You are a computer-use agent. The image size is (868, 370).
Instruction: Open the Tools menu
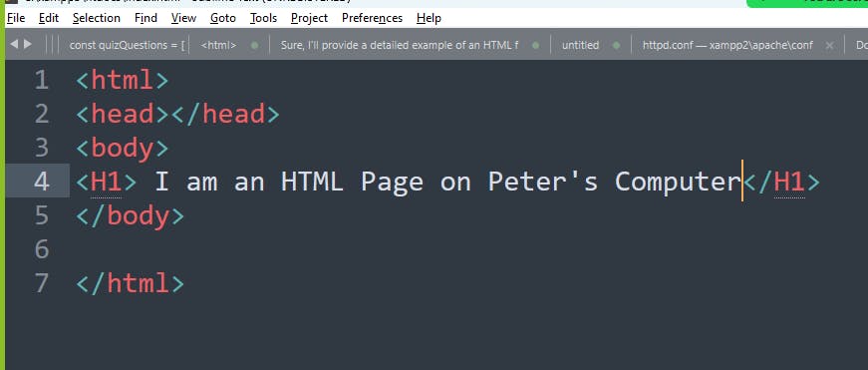[263, 18]
